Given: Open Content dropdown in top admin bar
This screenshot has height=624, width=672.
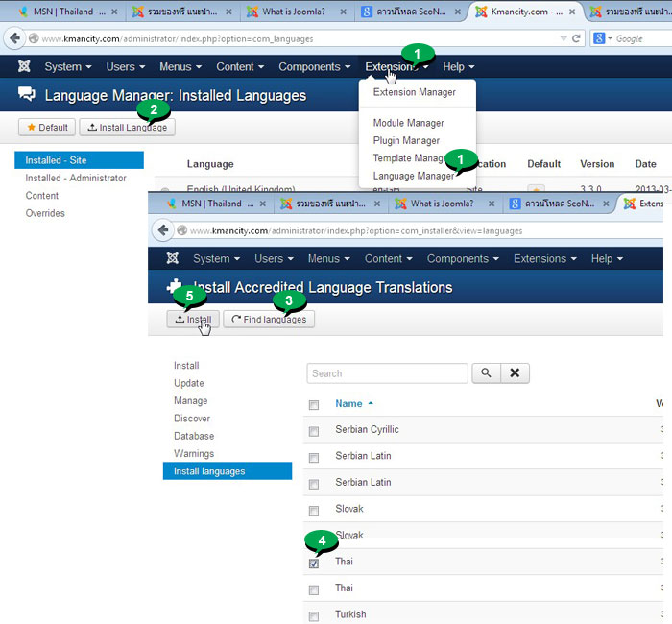Looking at the screenshot, I should click(240, 67).
